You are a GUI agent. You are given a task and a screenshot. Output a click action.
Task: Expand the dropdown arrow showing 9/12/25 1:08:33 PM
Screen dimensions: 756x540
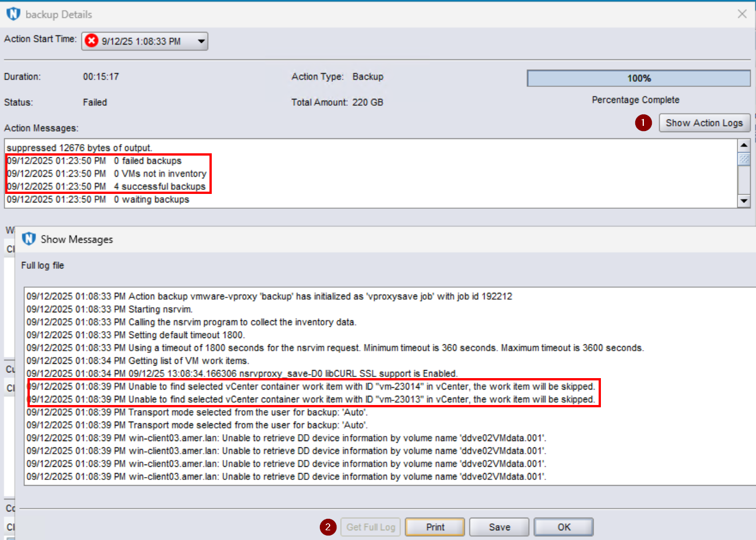(199, 41)
